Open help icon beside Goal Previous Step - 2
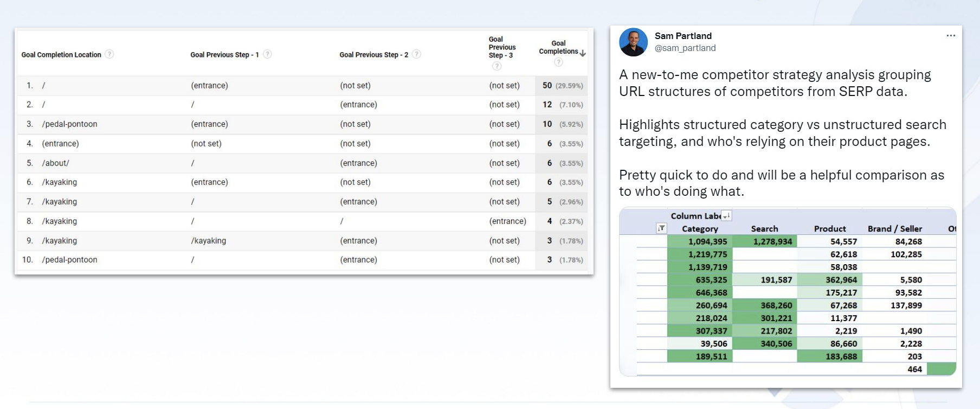The image size is (980, 409). [416, 54]
